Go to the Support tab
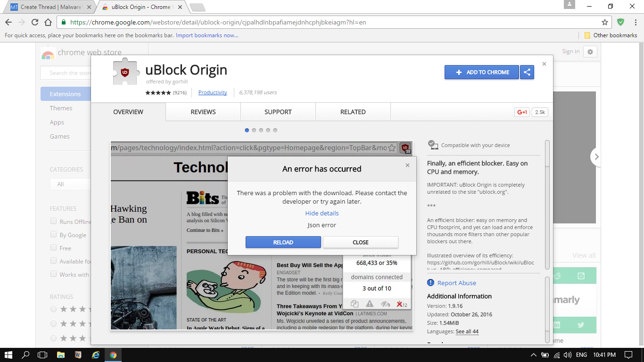644x362 pixels. (278, 112)
